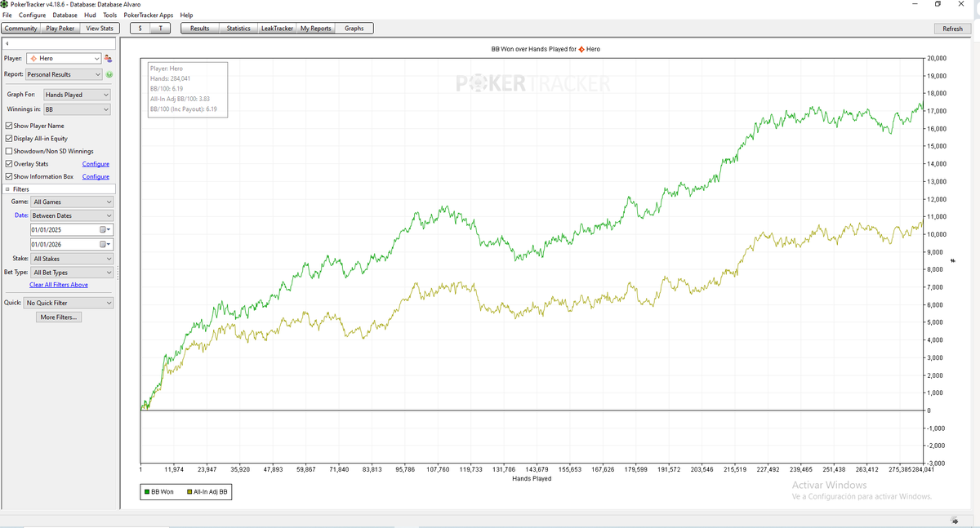This screenshot has width=980, height=528.
Task: Open calendar picker for 01/01/2026 date
Action: click(x=105, y=245)
